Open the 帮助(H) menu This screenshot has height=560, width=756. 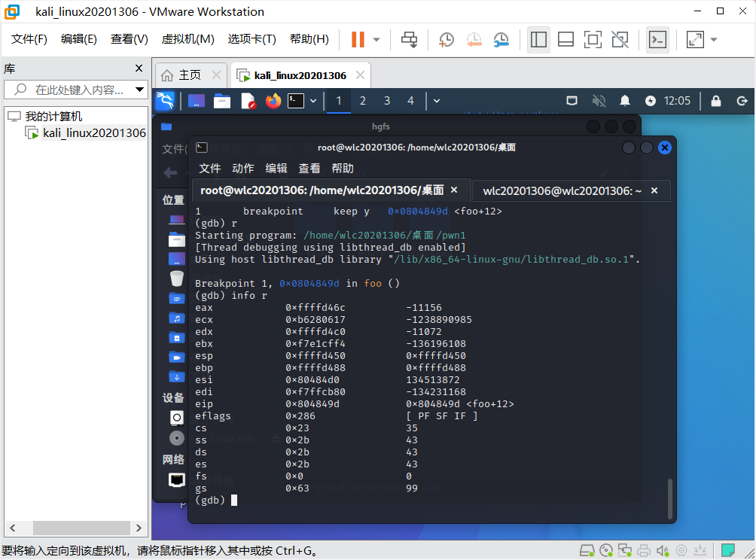click(x=309, y=39)
